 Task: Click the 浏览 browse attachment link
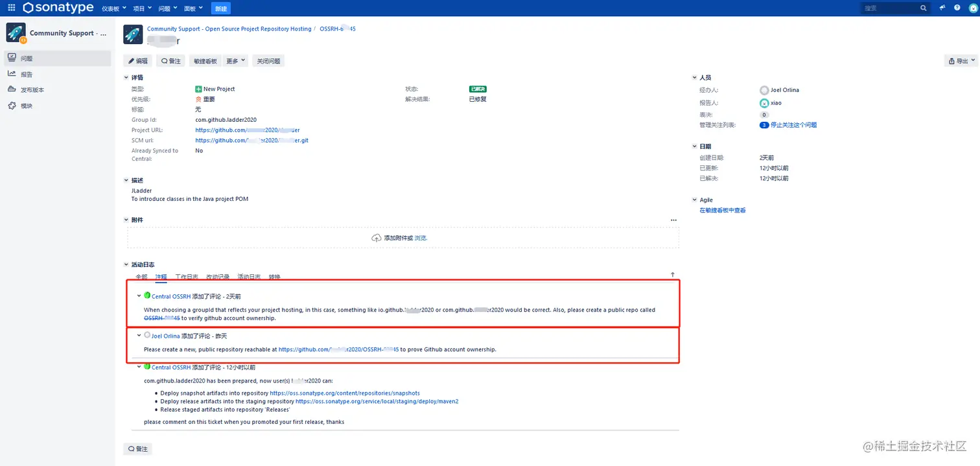point(421,239)
